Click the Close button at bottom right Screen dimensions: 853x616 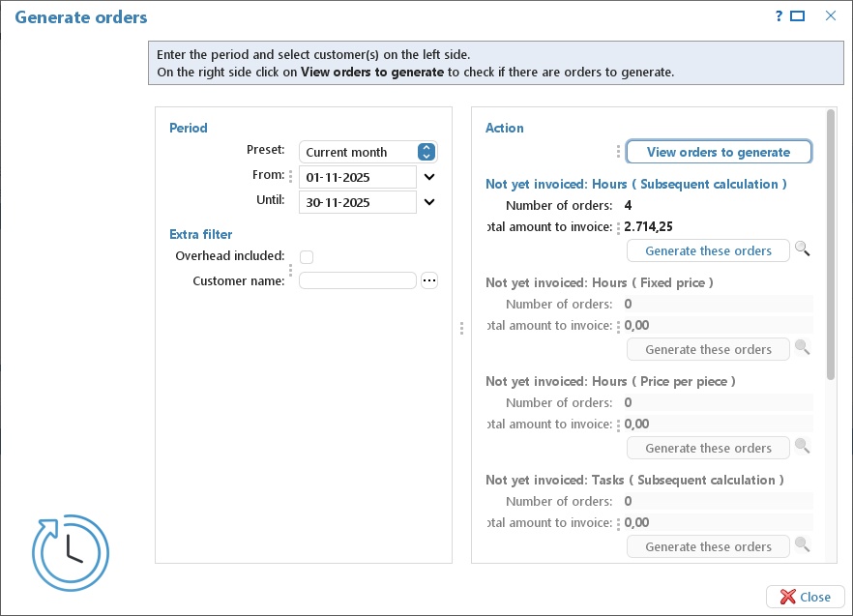click(x=805, y=597)
